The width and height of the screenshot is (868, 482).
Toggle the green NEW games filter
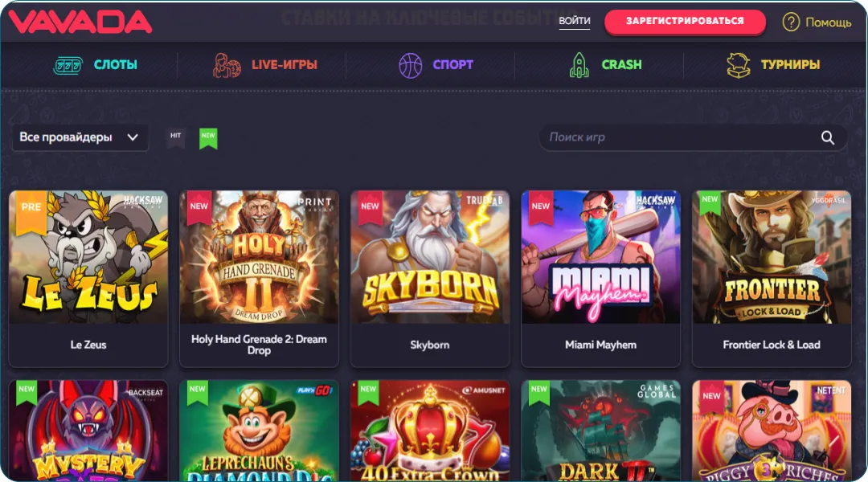point(208,138)
